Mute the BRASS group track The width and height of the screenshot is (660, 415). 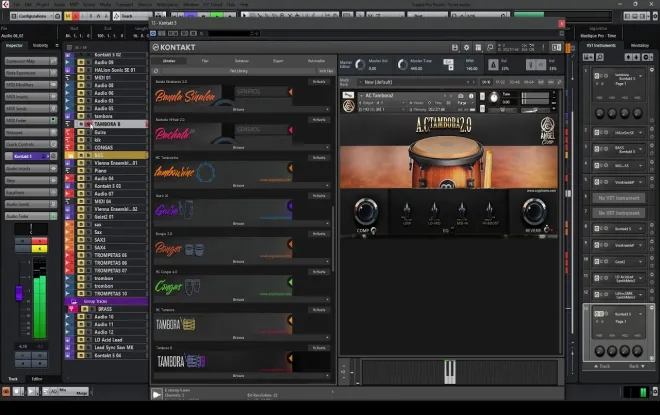[x=85, y=309]
